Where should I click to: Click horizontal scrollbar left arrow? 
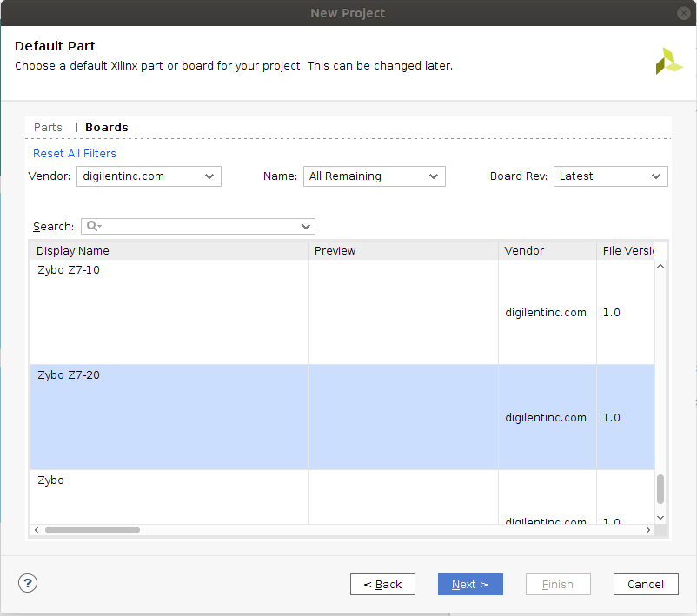tap(37, 530)
